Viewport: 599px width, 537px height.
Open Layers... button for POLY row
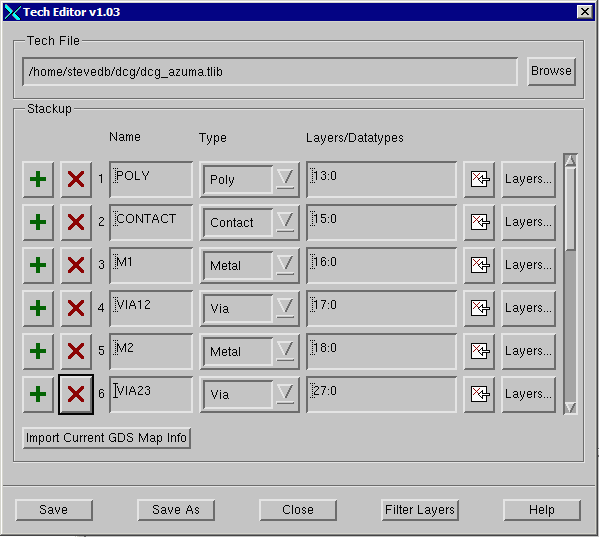(x=528, y=179)
